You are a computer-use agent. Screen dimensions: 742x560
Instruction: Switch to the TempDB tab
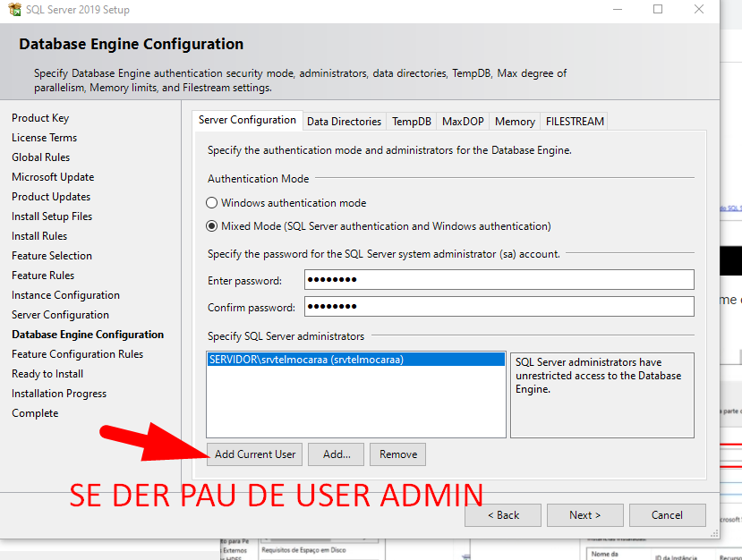click(x=411, y=122)
